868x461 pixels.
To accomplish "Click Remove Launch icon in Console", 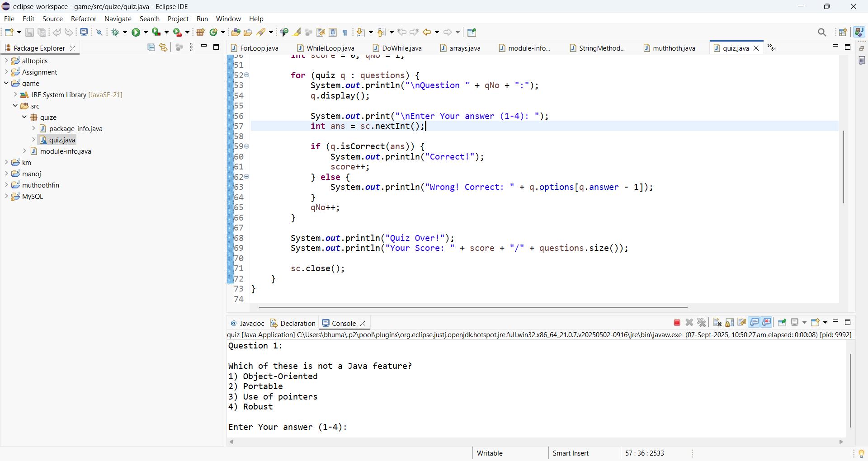I will (x=689, y=323).
